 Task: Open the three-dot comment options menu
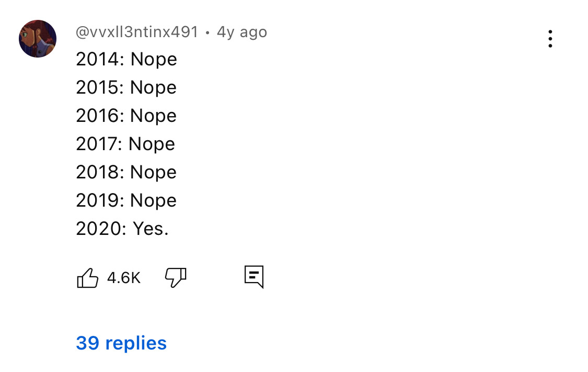click(550, 39)
